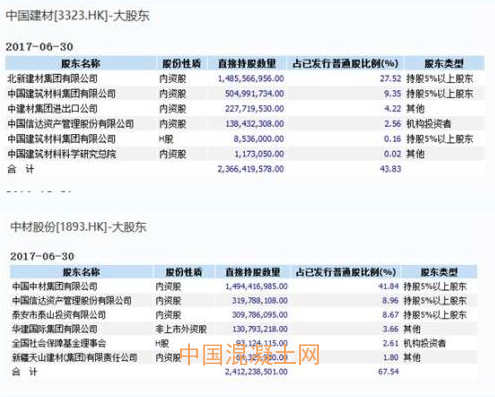Select 中建材集团进出口公司 shareholder name
Image resolution: width=495 pixels, height=397 pixels.
[x=52, y=109]
